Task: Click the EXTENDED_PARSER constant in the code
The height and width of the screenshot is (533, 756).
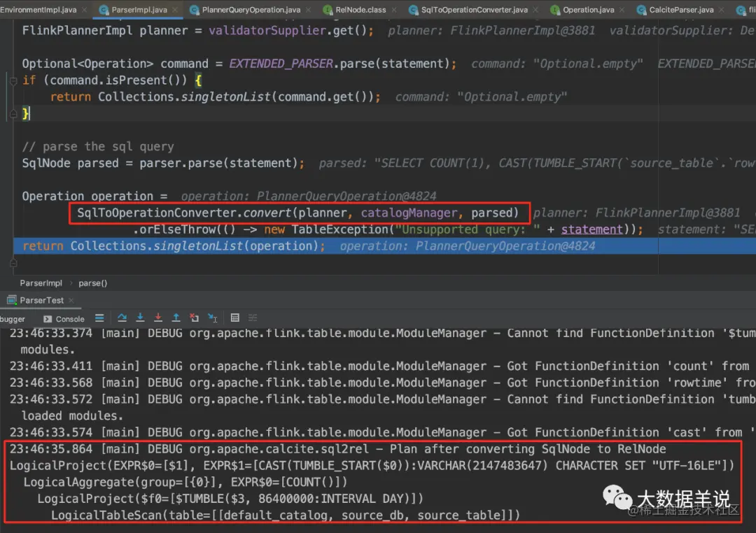Action: 281,64
